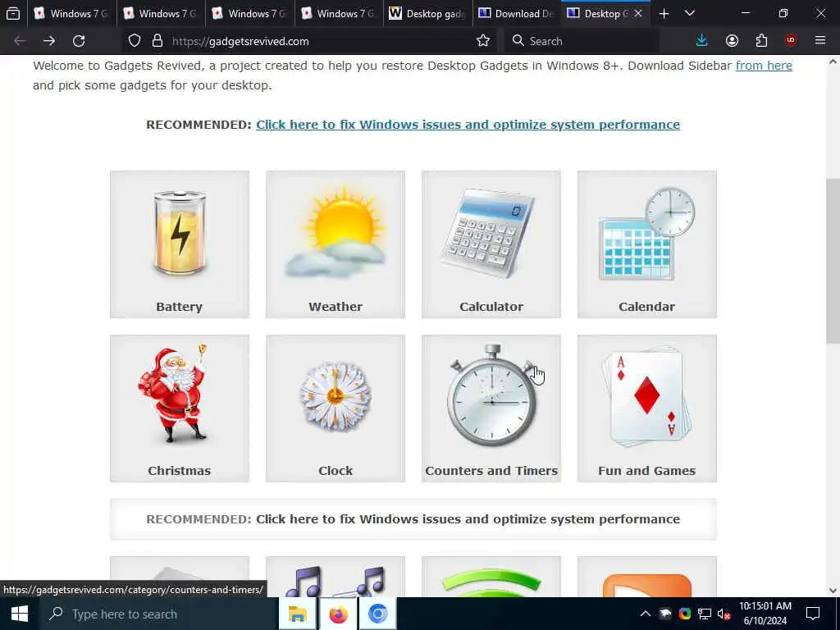Click the Firefox Search box

pyautogui.click(x=582, y=41)
